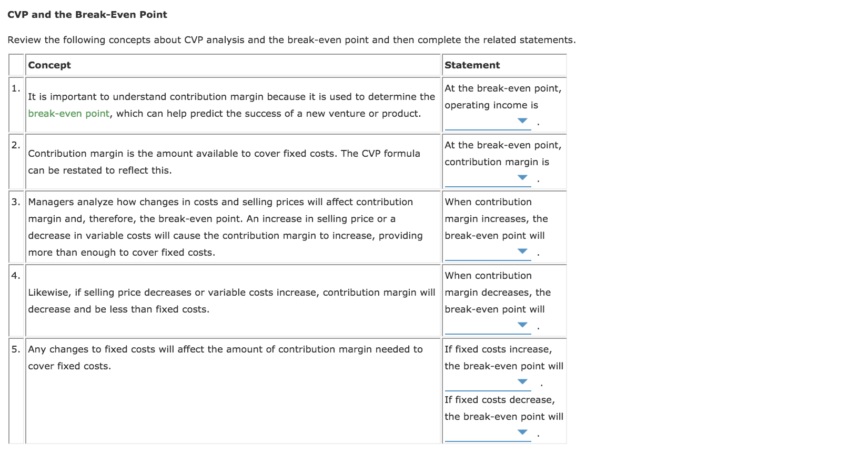
Task: Click the concept text about fixed cost changes
Action: 226,357
